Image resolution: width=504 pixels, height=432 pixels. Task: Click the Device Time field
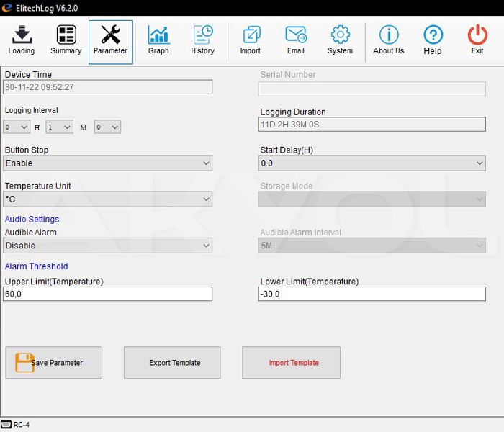pos(108,87)
